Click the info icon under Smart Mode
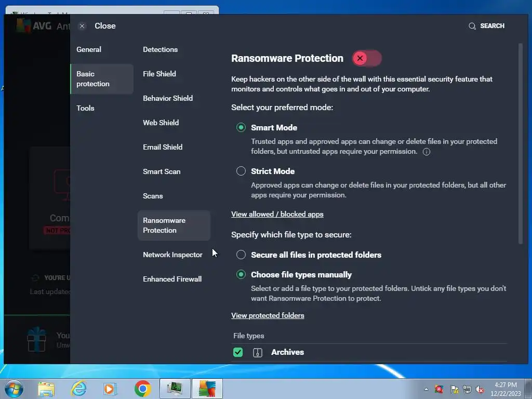This screenshot has height=399, width=532. click(427, 152)
